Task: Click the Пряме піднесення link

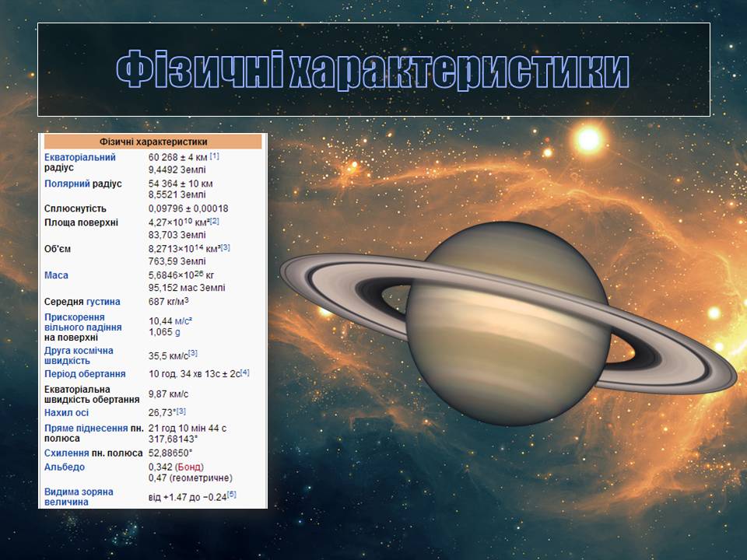Action: [x=86, y=428]
